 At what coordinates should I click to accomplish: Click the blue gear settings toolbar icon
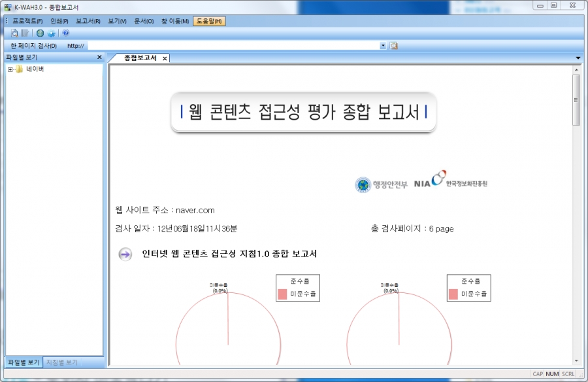click(x=51, y=33)
